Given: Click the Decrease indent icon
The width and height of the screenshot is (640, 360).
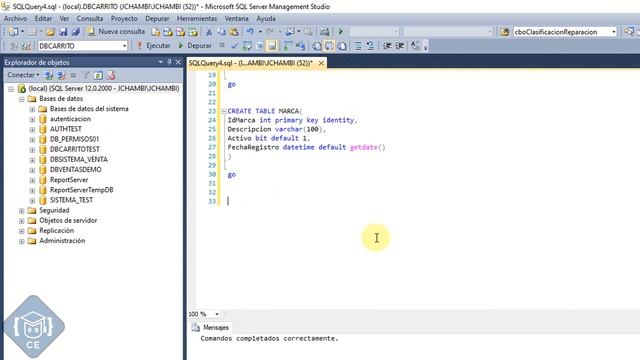Looking at the screenshot, I should (x=387, y=46).
